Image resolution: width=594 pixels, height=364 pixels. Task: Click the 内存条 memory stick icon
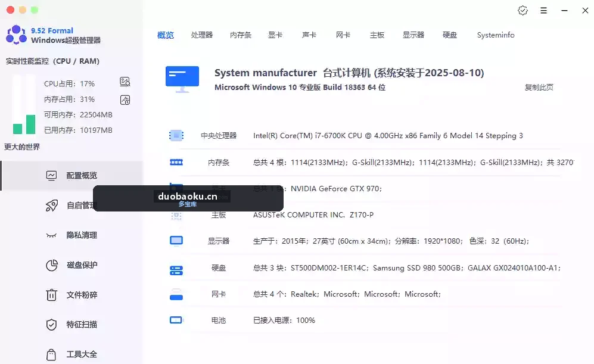[x=176, y=163]
